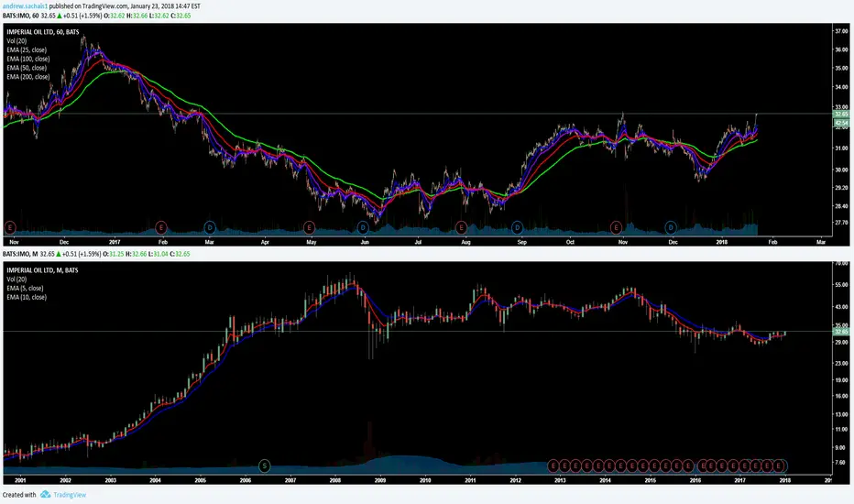The height and width of the screenshot is (504, 854).
Task: Select EMA (200, close) indicator legend
Action: tap(28, 77)
